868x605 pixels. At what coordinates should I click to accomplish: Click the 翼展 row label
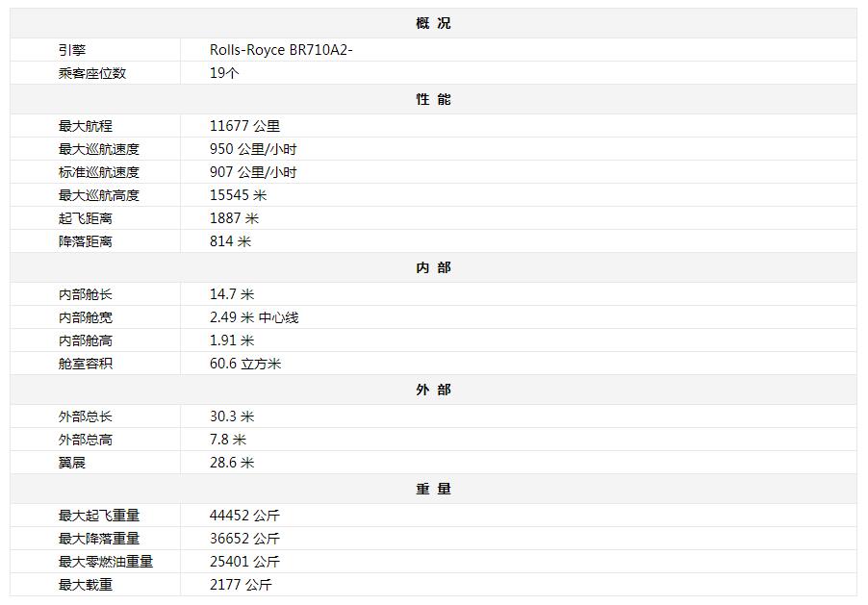(72, 463)
